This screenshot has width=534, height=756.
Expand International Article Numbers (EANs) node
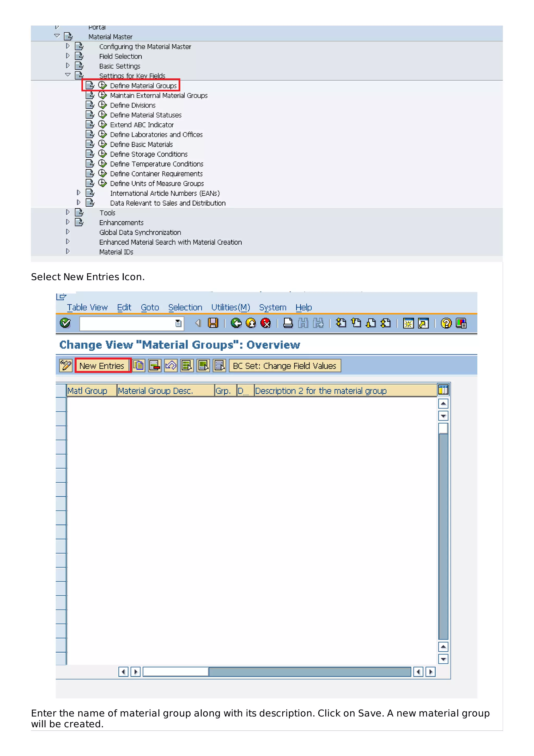point(79,193)
